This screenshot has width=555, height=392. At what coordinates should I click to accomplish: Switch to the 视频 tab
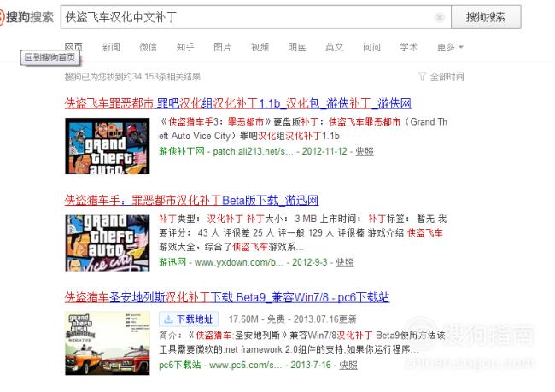(260, 47)
